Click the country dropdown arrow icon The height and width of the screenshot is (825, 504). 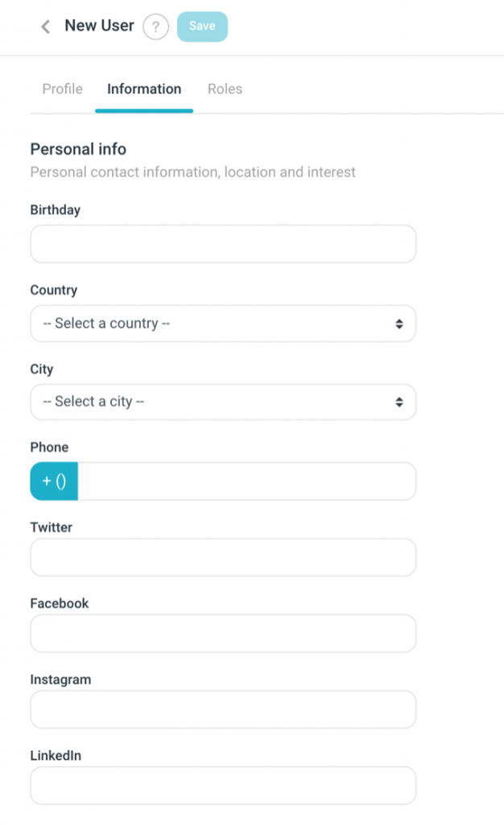(x=399, y=324)
